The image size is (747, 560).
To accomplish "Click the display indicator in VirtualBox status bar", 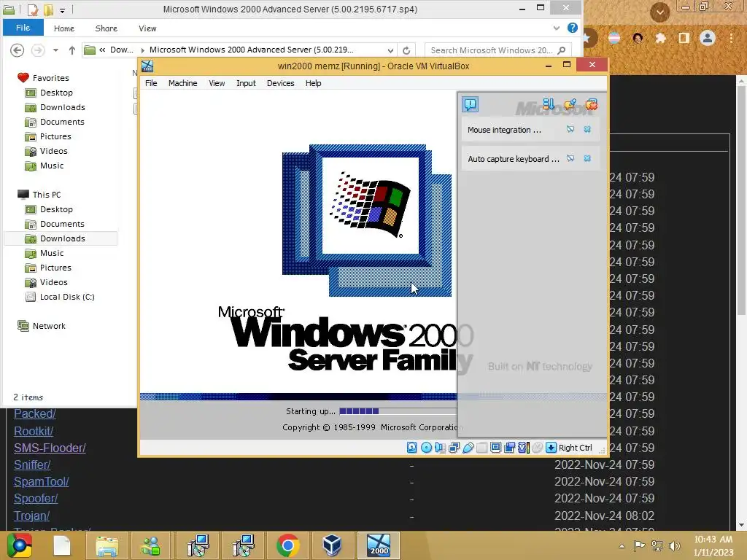I will click(495, 447).
